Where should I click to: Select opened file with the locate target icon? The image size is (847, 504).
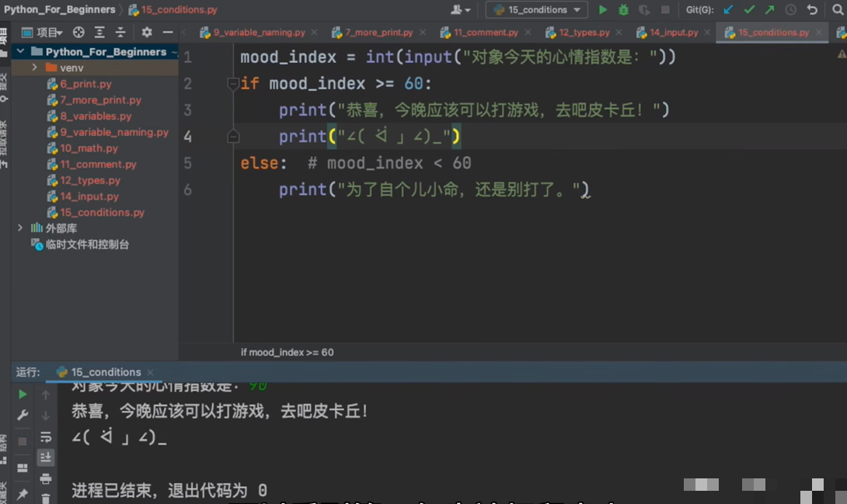pyautogui.click(x=78, y=33)
